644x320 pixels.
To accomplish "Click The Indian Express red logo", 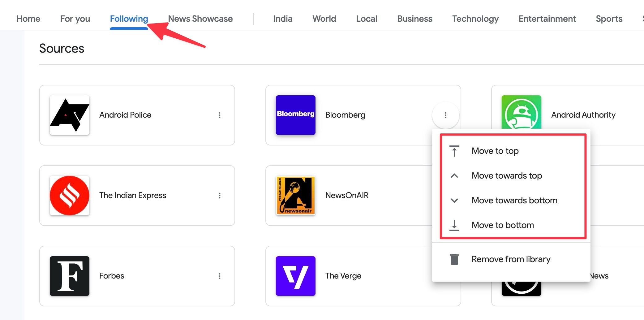I will point(69,195).
